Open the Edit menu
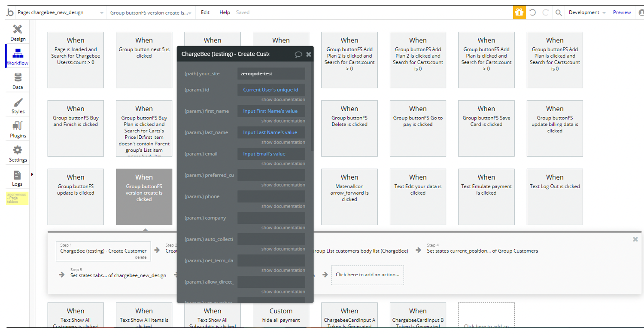Viewport: 644px width, 336px height. coord(205,12)
